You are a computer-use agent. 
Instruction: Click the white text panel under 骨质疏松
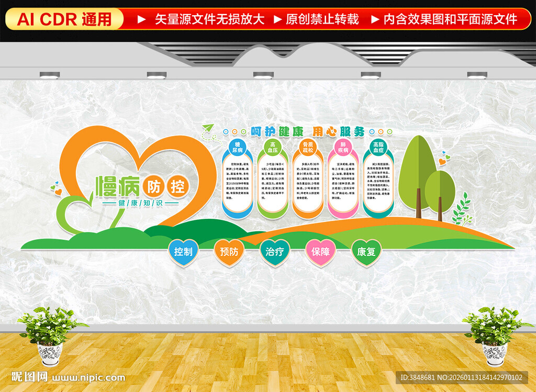pos(308,184)
